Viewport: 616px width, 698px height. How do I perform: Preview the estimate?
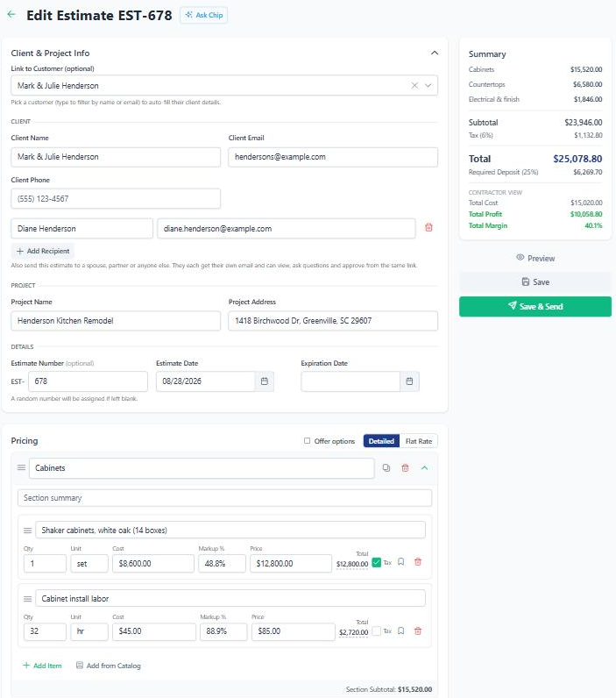[x=535, y=258]
